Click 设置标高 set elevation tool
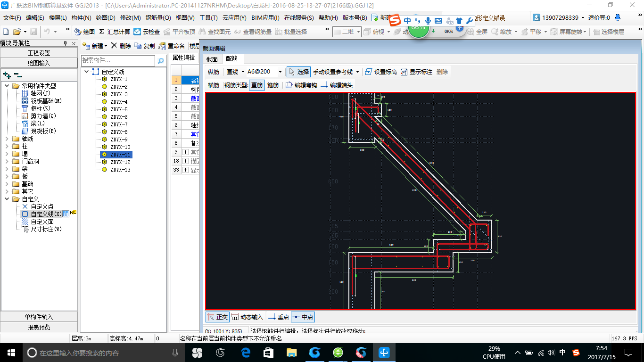 coord(380,72)
